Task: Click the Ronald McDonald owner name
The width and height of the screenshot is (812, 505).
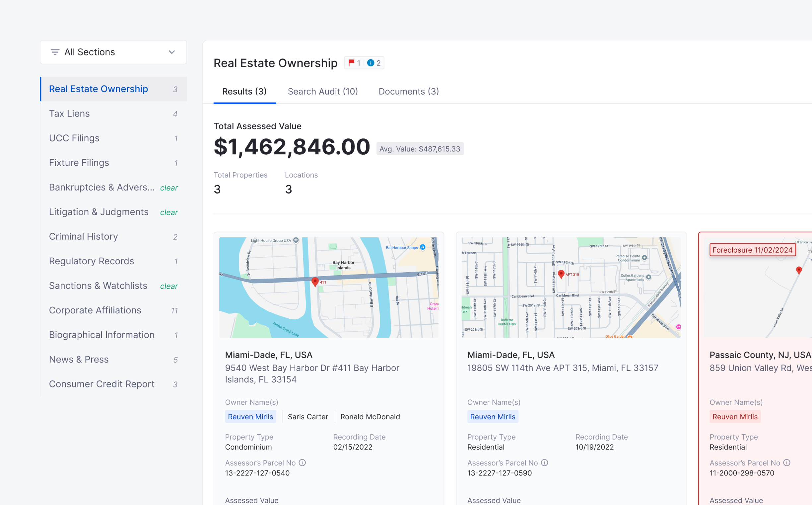Action: pyautogui.click(x=370, y=417)
